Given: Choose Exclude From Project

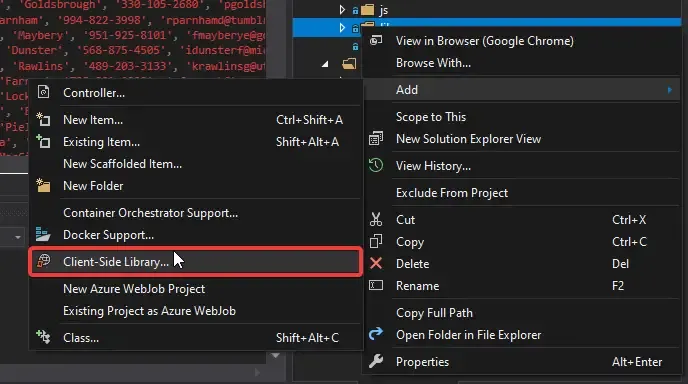Looking at the screenshot, I should point(522,193).
